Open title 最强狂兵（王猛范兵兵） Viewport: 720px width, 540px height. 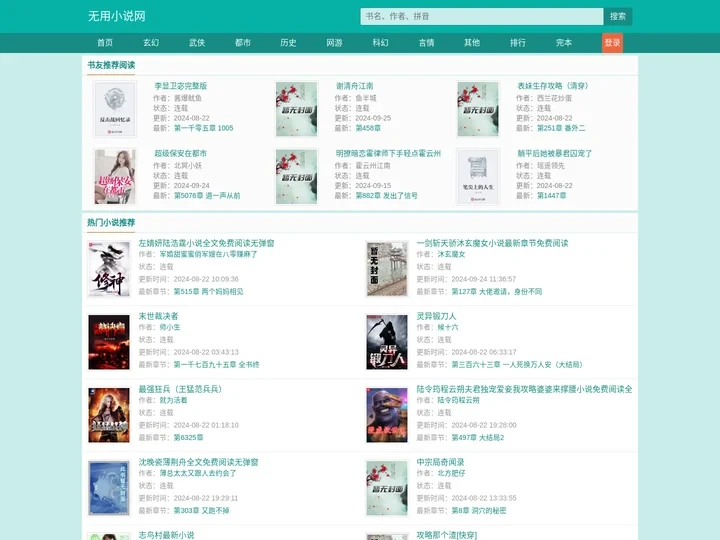180,389
